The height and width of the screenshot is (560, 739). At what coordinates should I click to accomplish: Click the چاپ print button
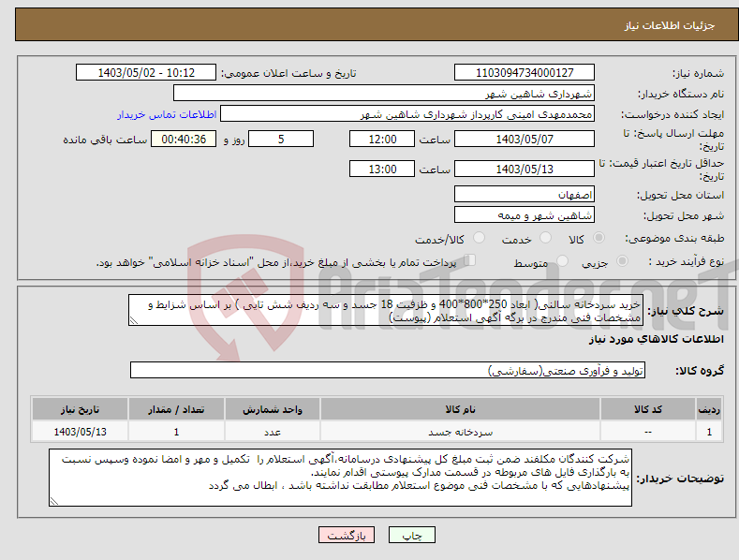coord(412,535)
